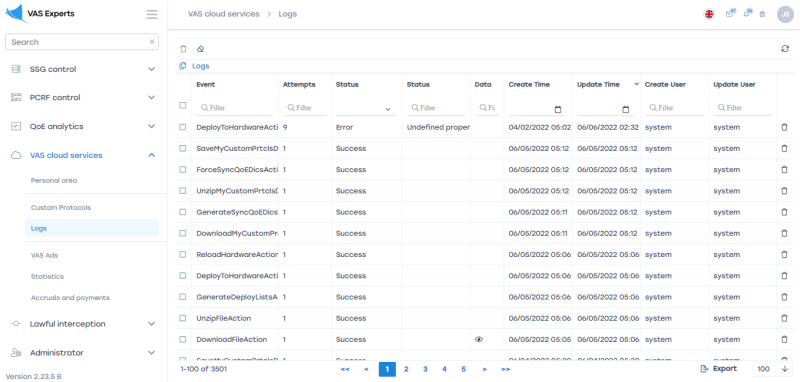The width and height of the screenshot is (800, 382).
Task: Check the ReloadHardwareAction row checkbox
Action: (183, 254)
